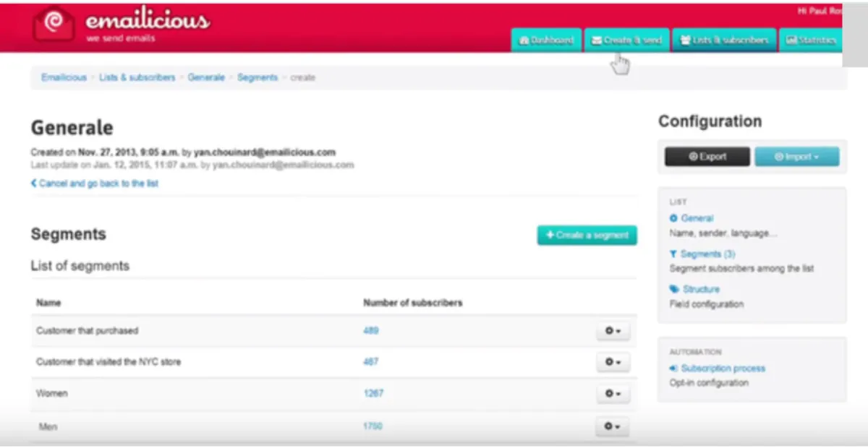Click Number of subscribers column header
This screenshot has width=868, height=448.
point(412,303)
